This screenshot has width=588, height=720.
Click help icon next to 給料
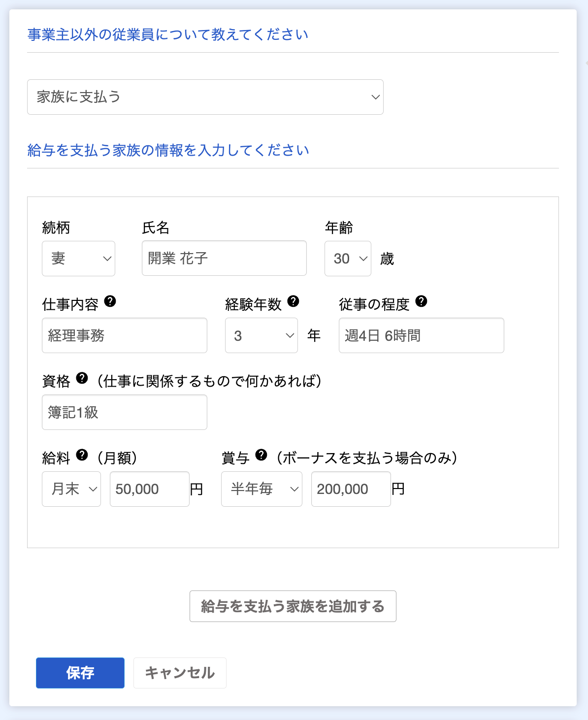click(82, 455)
